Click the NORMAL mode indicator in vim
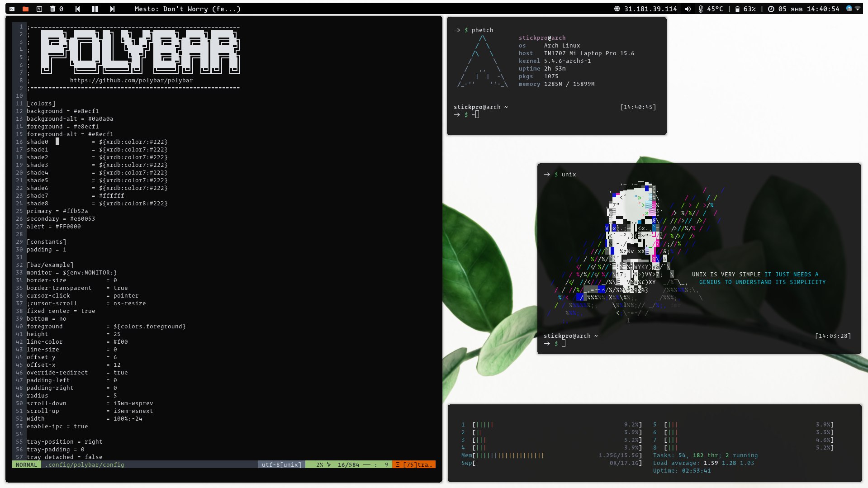Screen dimensions: 868x488 [26, 464]
